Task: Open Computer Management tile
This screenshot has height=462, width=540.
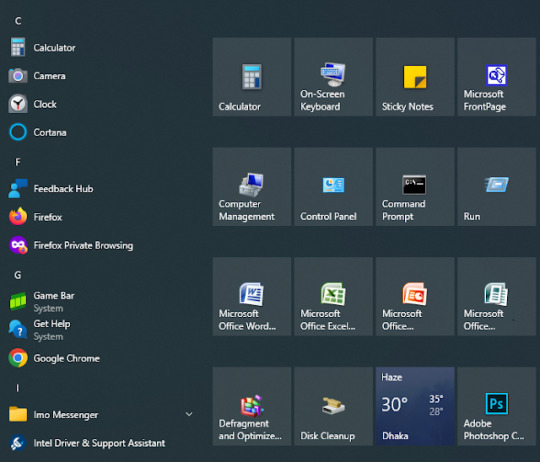Action: click(x=252, y=187)
